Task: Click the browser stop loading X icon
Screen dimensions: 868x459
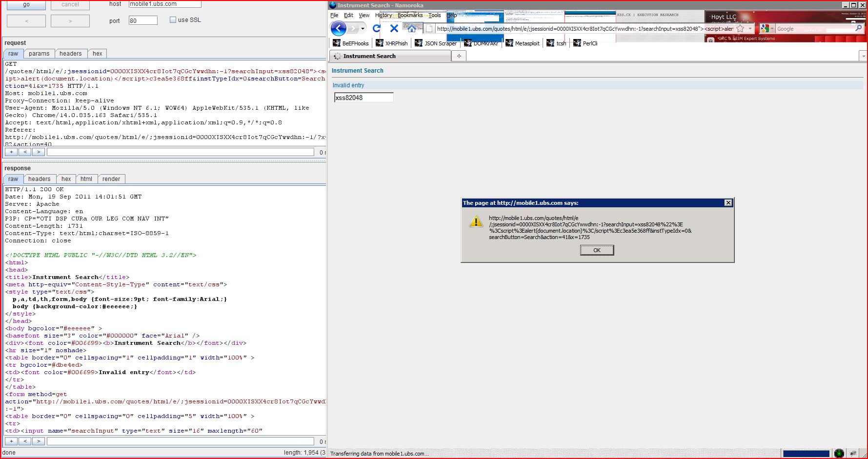Action: click(x=394, y=28)
